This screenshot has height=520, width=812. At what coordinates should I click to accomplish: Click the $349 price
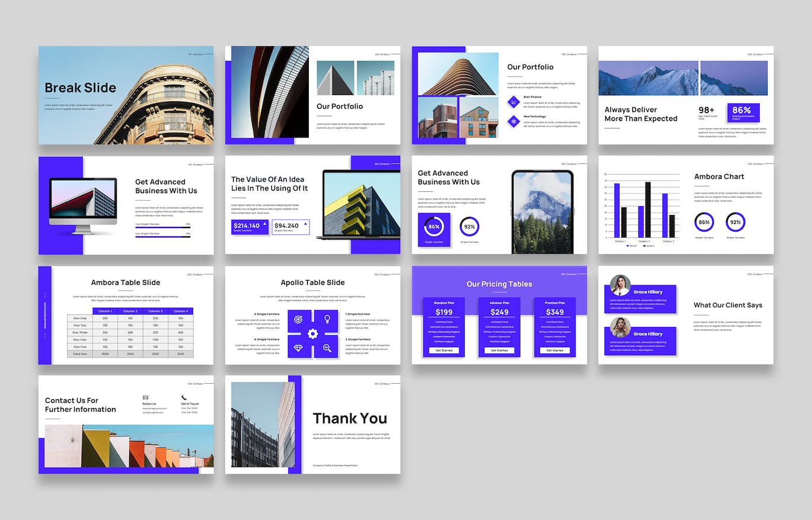555,312
